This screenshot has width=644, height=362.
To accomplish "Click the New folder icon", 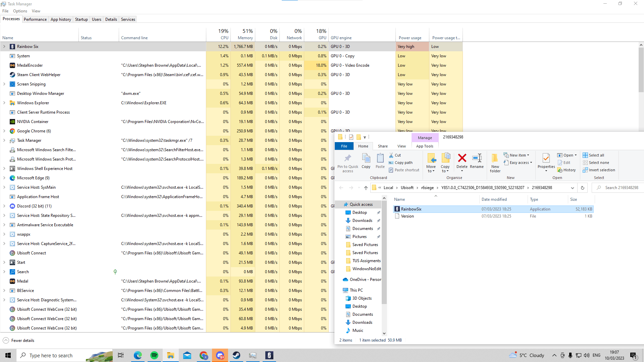I will (x=495, y=163).
